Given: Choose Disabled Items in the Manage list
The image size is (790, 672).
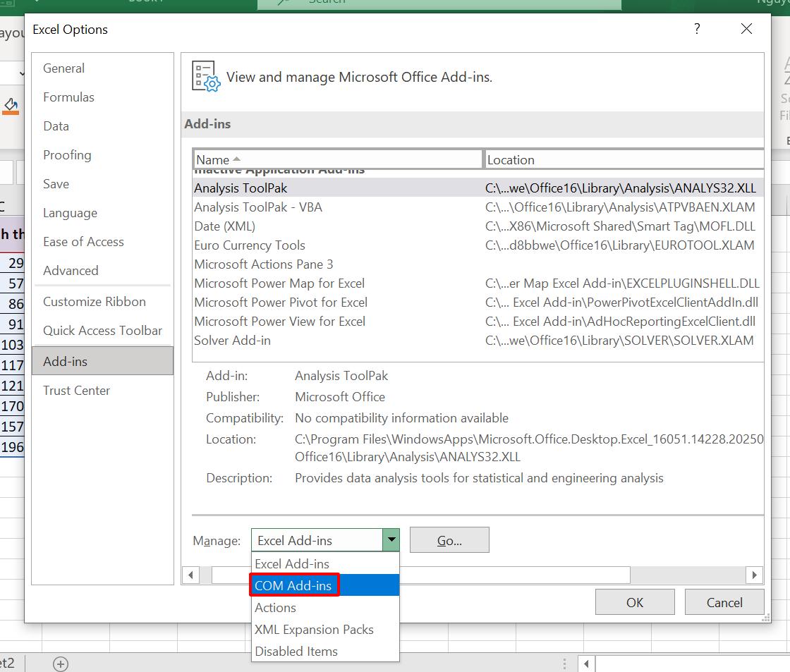Looking at the screenshot, I should (297, 651).
